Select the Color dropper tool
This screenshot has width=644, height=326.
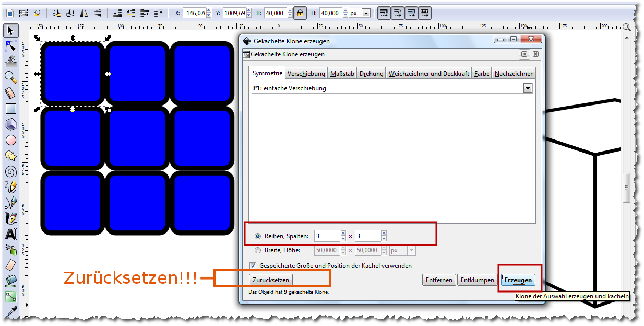coord(10,312)
